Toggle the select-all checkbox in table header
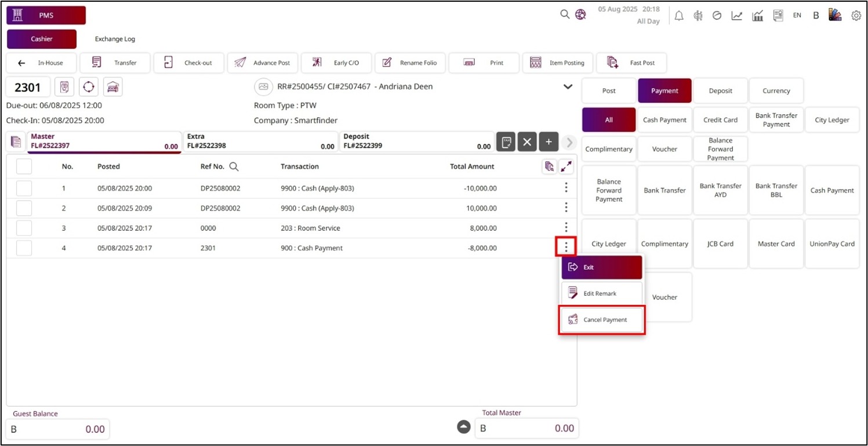 pos(24,166)
